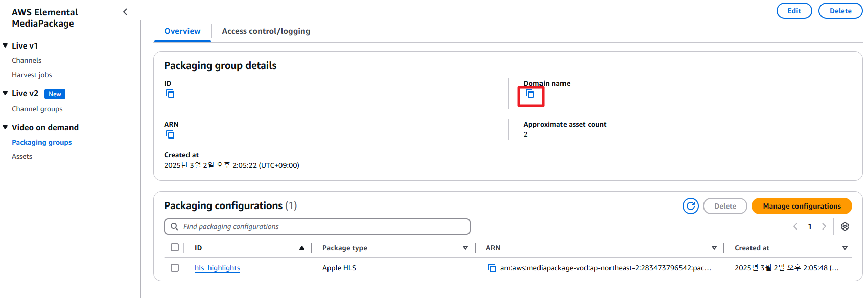Click the search magnifier icon
The width and height of the screenshot is (868, 298).
(x=174, y=226)
